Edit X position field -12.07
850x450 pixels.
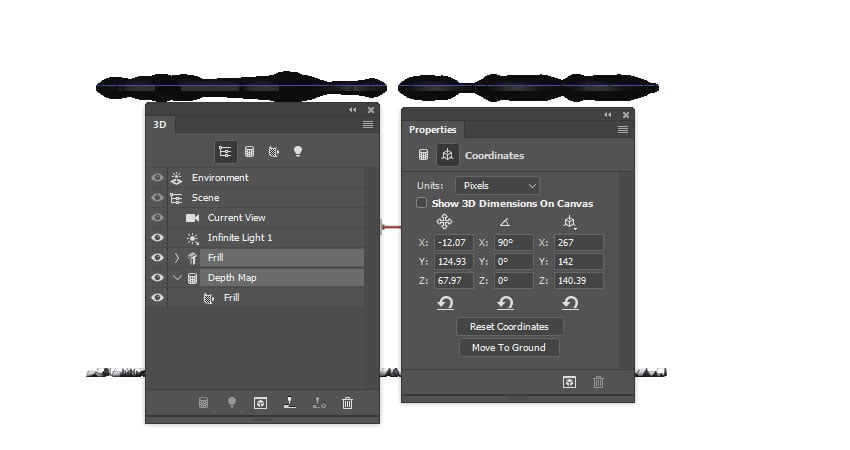(x=454, y=243)
